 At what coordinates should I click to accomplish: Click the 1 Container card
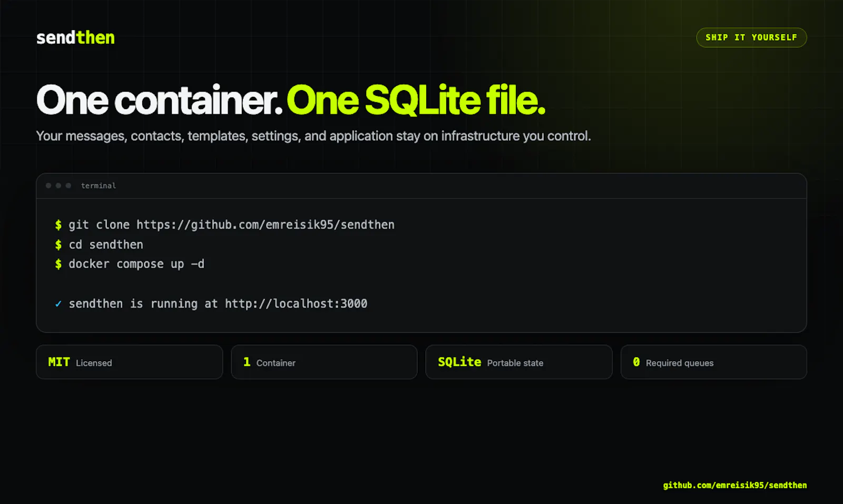click(324, 362)
